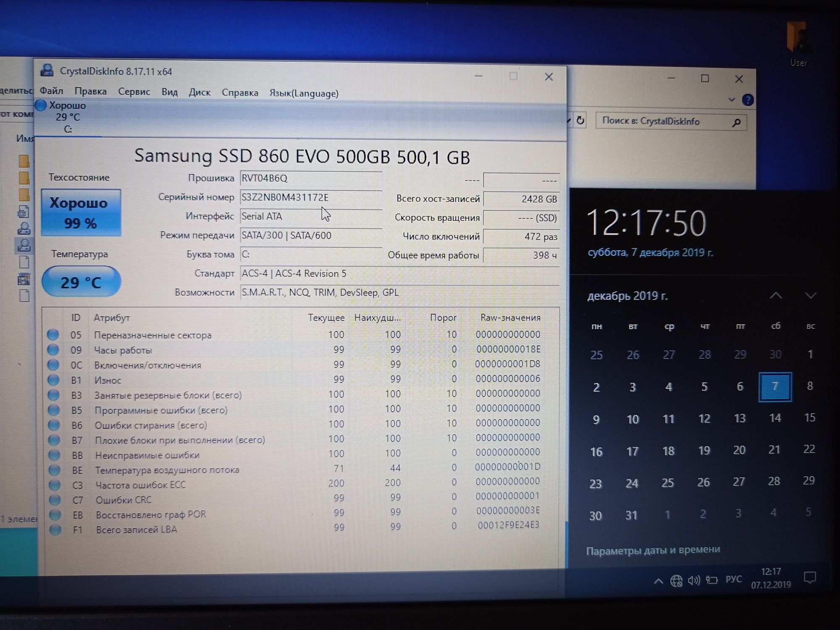Select the C: disk tab with status Хорошо
This screenshot has width=840, height=630.
tap(67, 117)
